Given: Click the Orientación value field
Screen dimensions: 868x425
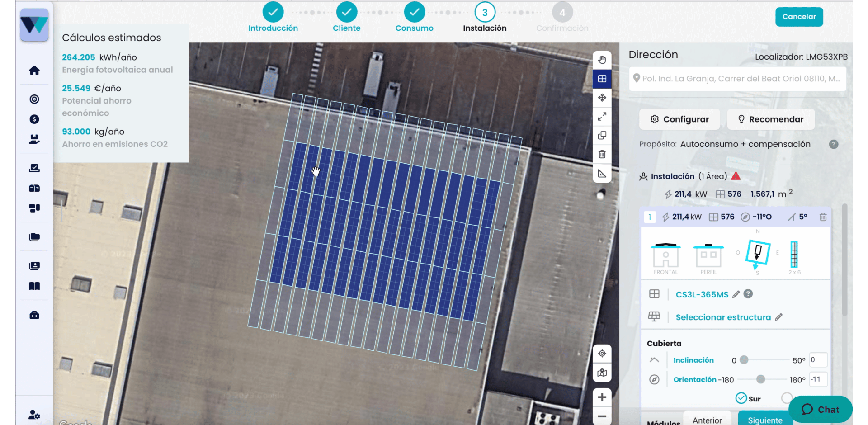Looking at the screenshot, I should click(x=818, y=379).
